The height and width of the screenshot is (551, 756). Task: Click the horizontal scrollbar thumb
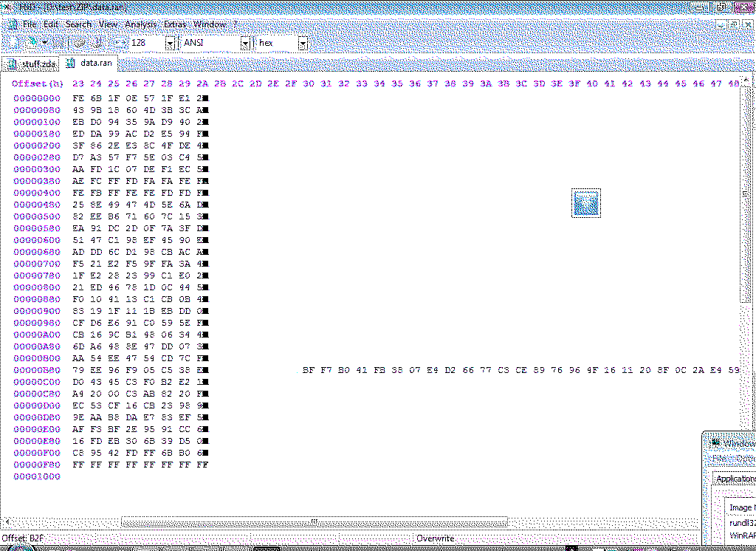[x=314, y=522]
